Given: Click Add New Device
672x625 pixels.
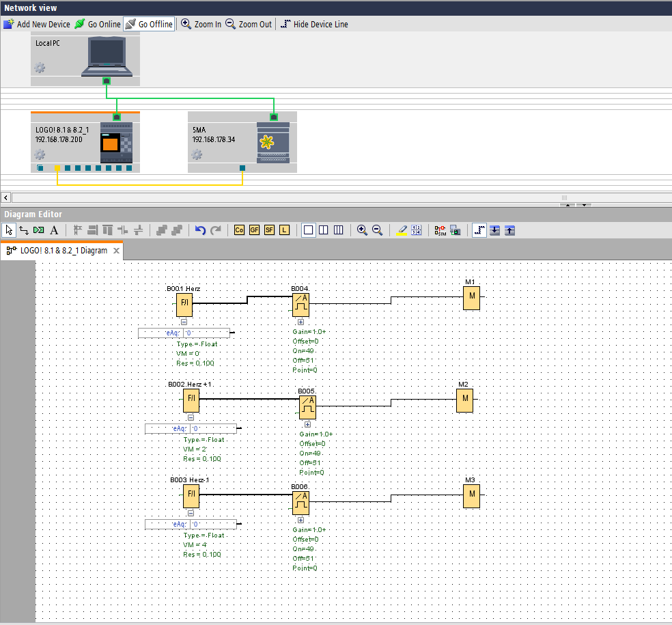Looking at the screenshot, I should (37, 24).
